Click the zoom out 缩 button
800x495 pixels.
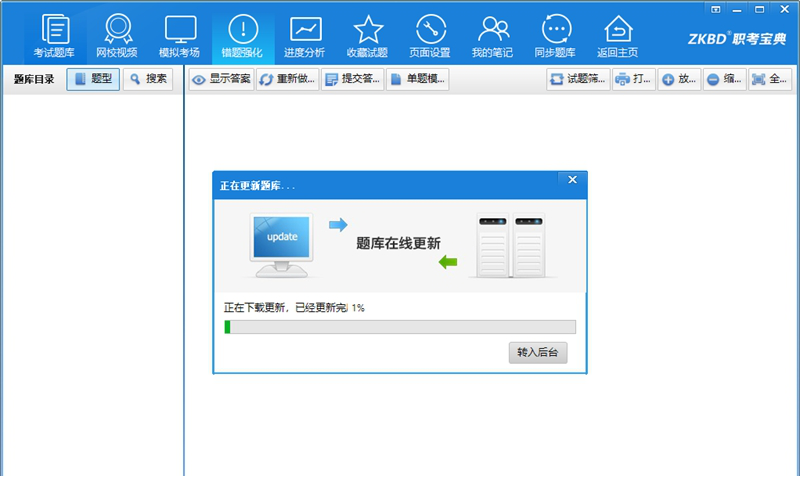coord(724,79)
